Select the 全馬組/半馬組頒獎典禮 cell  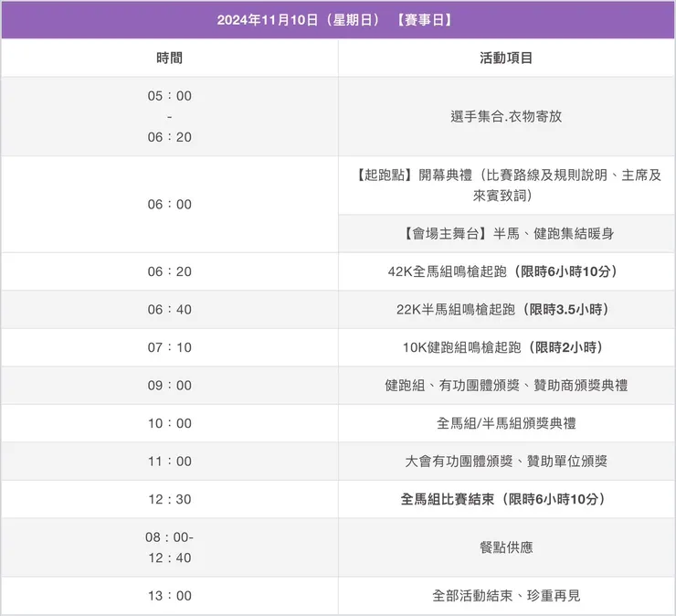[x=506, y=423]
